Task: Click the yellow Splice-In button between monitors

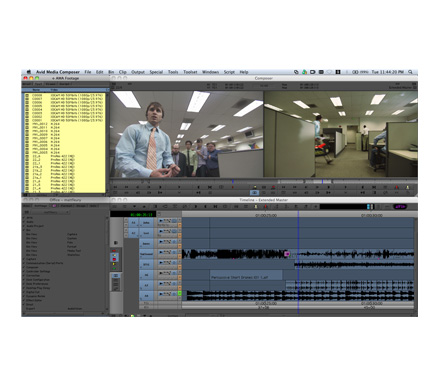Action: coord(256,187)
